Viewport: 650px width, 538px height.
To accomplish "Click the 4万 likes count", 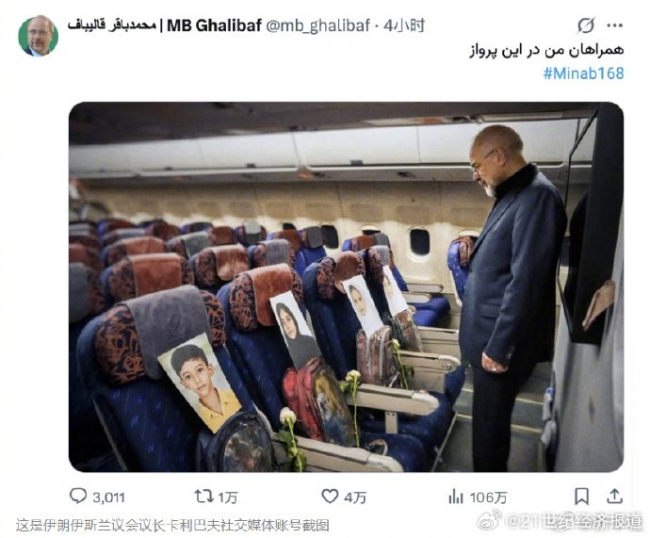I will (355, 497).
